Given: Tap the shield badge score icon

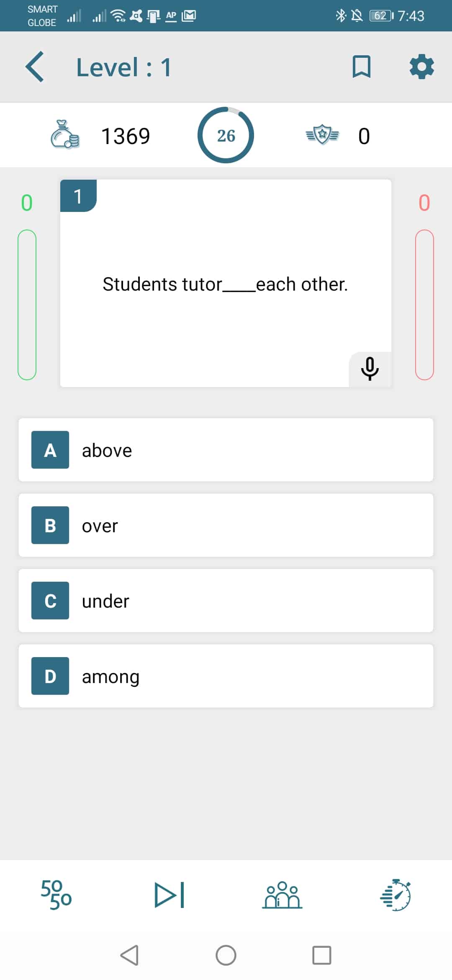Looking at the screenshot, I should pyautogui.click(x=322, y=134).
